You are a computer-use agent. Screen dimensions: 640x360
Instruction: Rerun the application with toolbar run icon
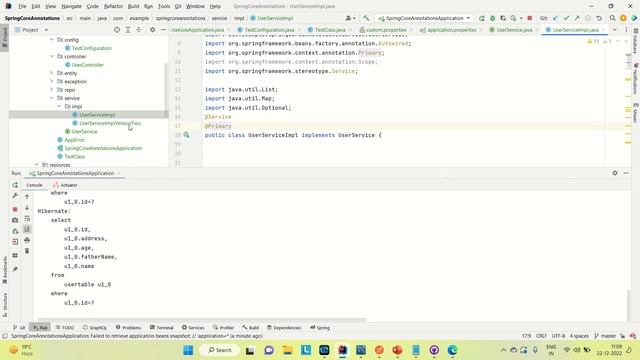click(482, 18)
